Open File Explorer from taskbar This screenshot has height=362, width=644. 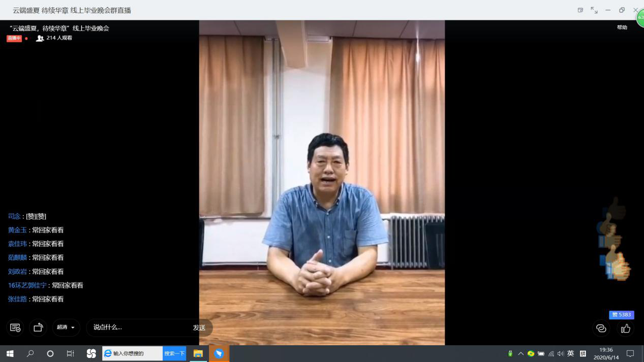(198, 353)
